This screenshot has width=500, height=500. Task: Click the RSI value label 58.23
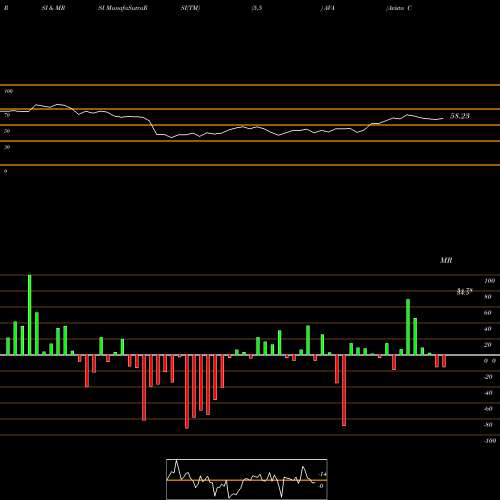(460, 116)
